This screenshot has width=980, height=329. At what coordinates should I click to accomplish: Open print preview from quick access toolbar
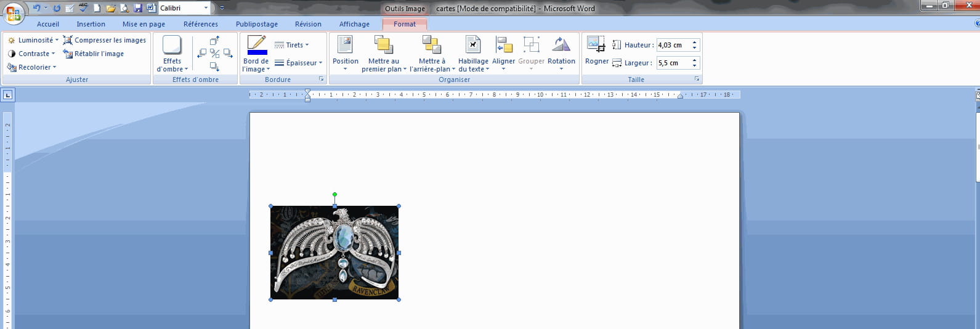click(124, 8)
